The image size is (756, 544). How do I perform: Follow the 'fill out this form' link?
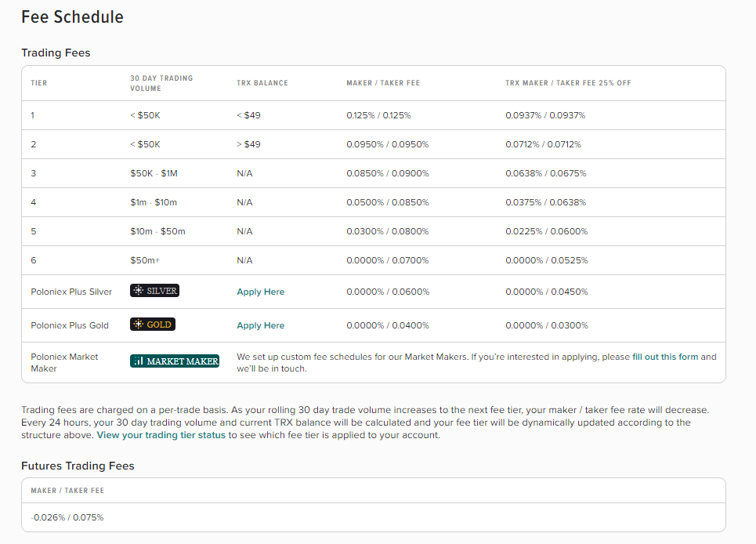point(665,357)
